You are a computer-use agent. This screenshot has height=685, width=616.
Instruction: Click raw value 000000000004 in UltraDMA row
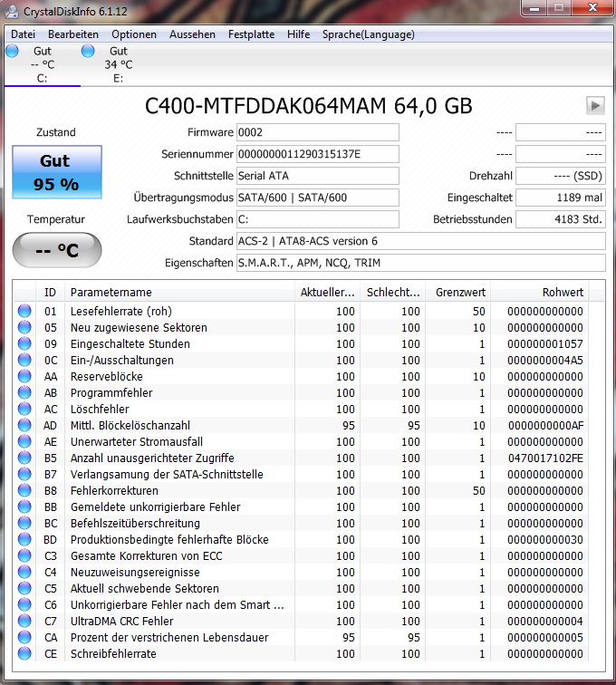coord(545,621)
